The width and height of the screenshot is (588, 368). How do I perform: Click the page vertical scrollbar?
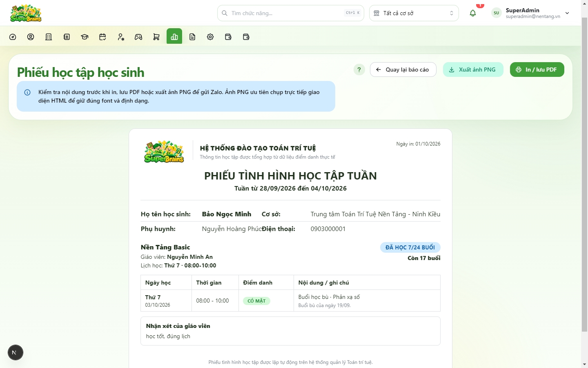(584, 175)
